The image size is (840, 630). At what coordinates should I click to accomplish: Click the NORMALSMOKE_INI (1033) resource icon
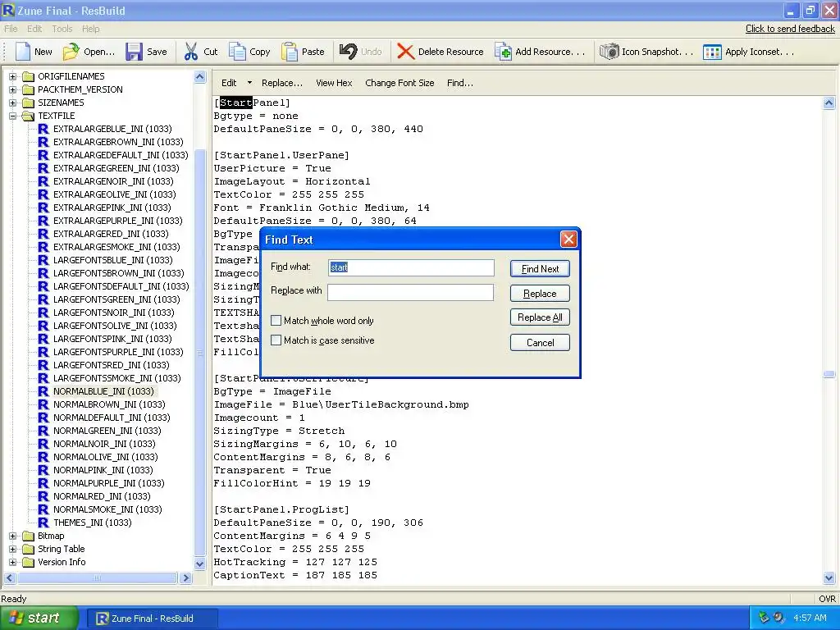pos(43,509)
